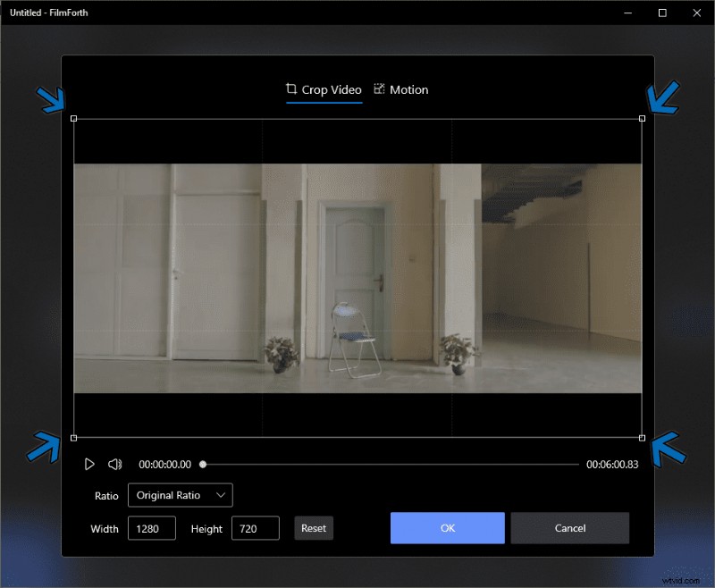Open the Original Ratio dropdown
Screen dimensions: 715x588
point(179,495)
